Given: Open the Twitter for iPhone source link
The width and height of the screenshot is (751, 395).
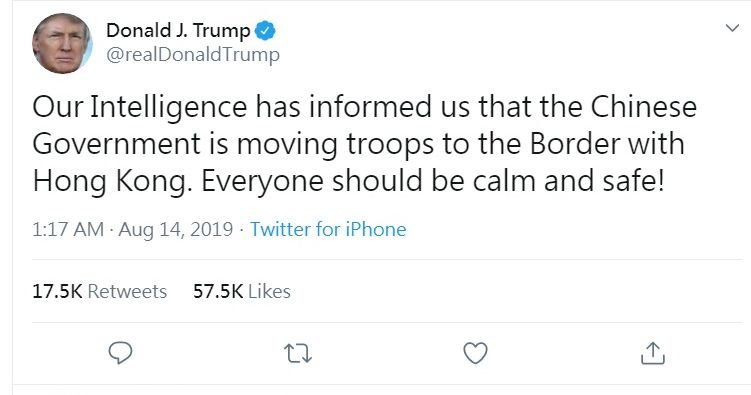Looking at the screenshot, I should [x=328, y=229].
